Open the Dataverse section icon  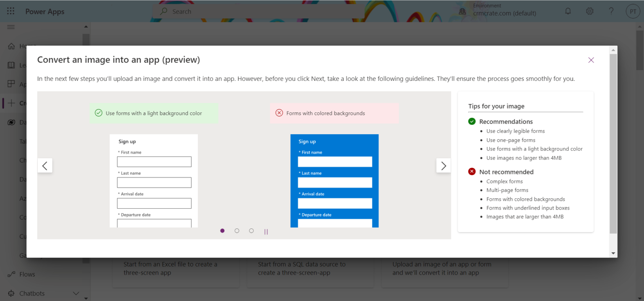click(11, 122)
